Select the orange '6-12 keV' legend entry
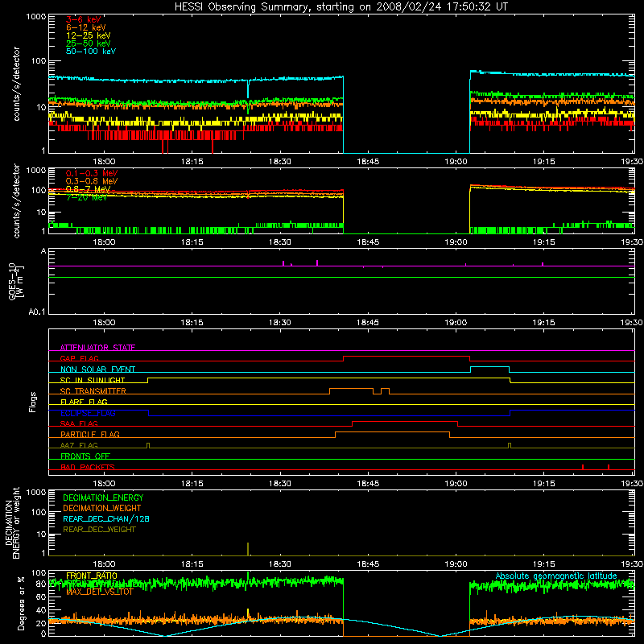Screen dimensions: 644x644 (86, 27)
